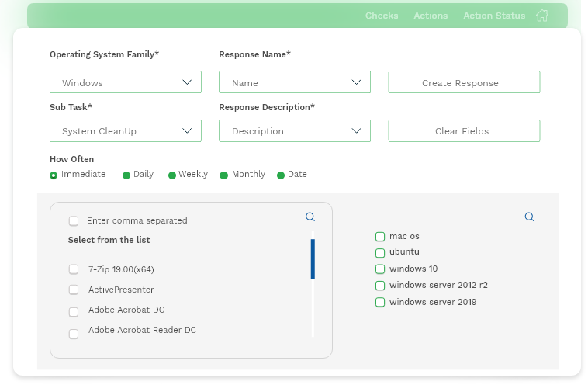Click the software list scrollbar thumb
This screenshot has width=588, height=385.
313,259
